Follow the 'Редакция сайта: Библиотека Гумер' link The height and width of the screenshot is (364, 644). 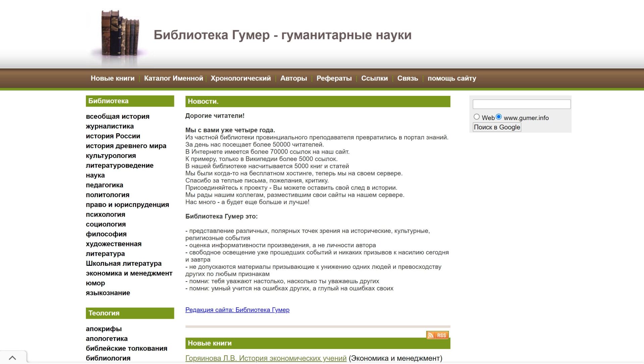237,310
